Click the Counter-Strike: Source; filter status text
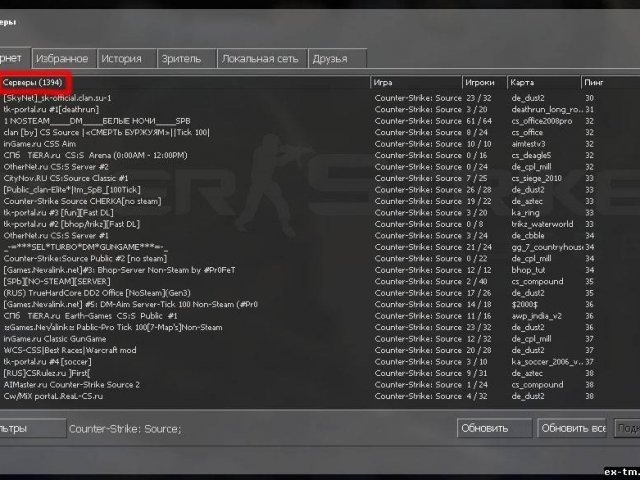Screen dimensions: 640x480 [x=125, y=429]
